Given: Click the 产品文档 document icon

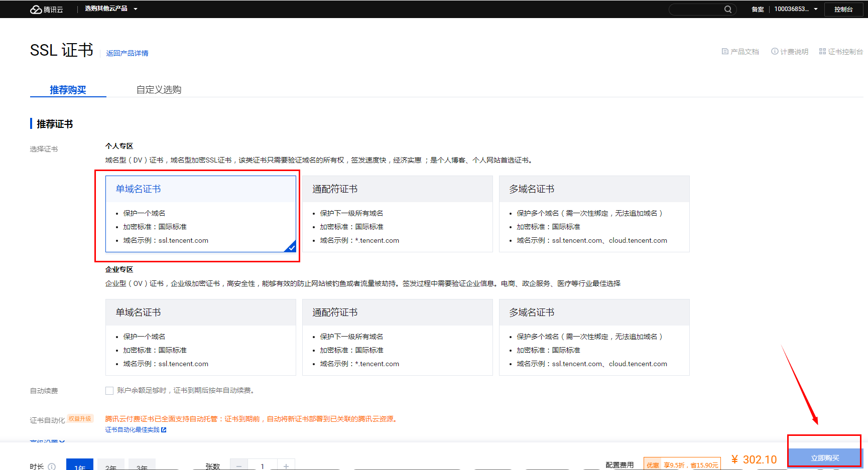Looking at the screenshot, I should [724, 52].
